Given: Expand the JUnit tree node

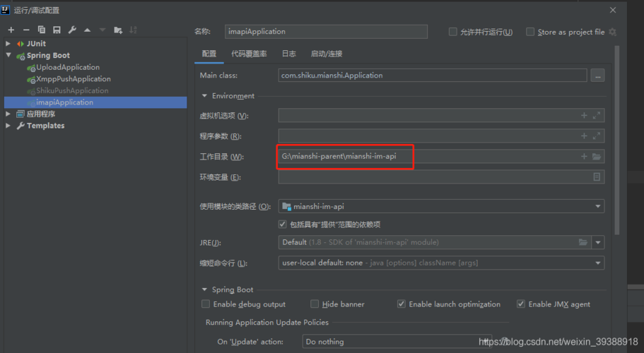Looking at the screenshot, I should (8, 44).
